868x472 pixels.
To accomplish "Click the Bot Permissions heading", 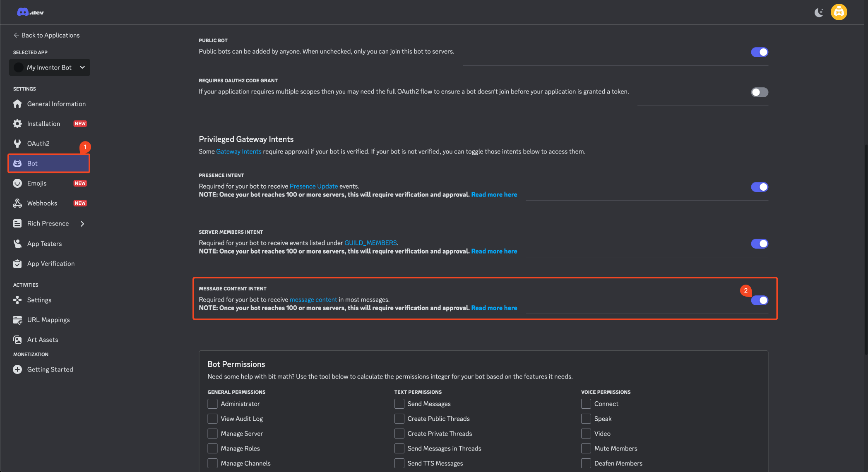I will pyautogui.click(x=236, y=364).
